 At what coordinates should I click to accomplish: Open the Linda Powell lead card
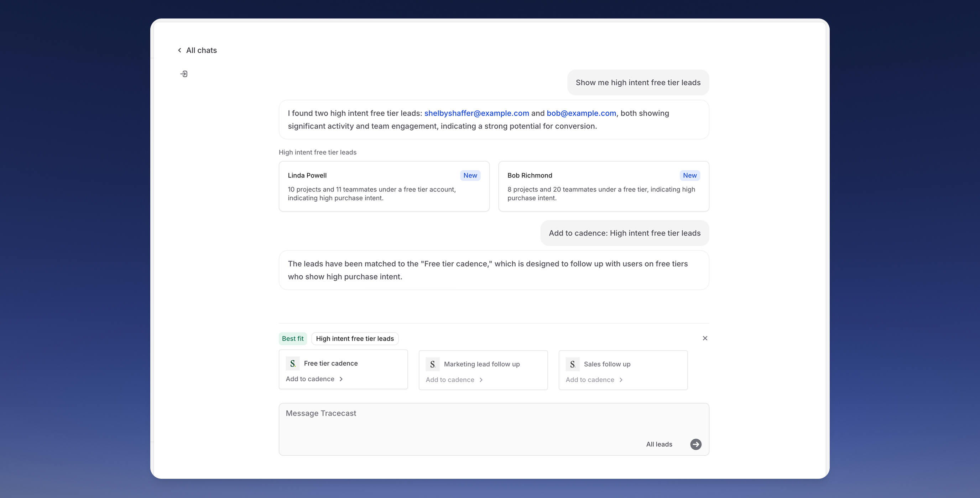click(x=384, y=186)
